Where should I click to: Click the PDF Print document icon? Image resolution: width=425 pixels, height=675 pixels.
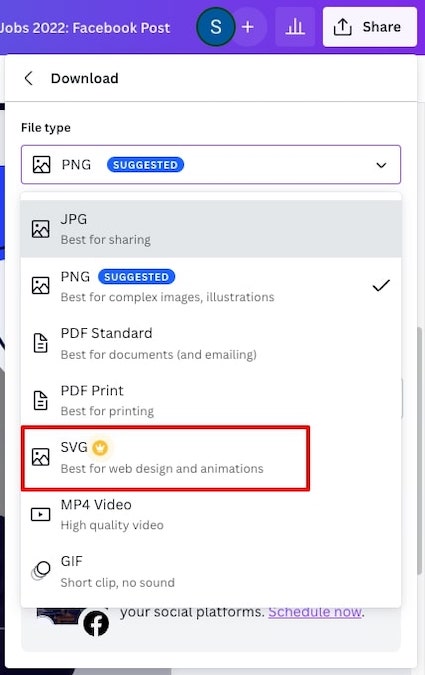tap(40, 400)
